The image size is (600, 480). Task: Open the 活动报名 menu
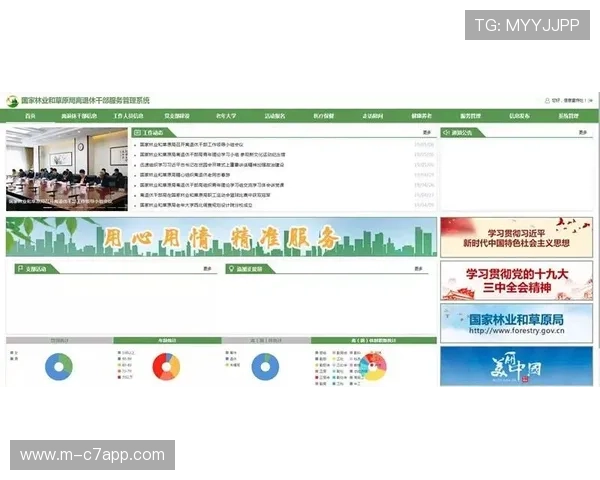pyautogui.click(x=275, y=116)
